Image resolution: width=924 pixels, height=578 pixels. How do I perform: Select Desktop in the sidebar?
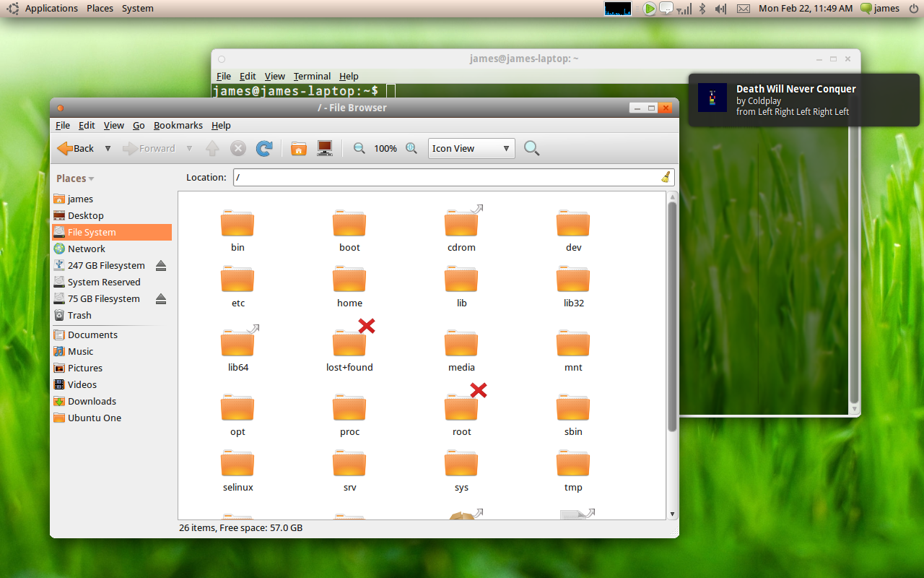111,215
